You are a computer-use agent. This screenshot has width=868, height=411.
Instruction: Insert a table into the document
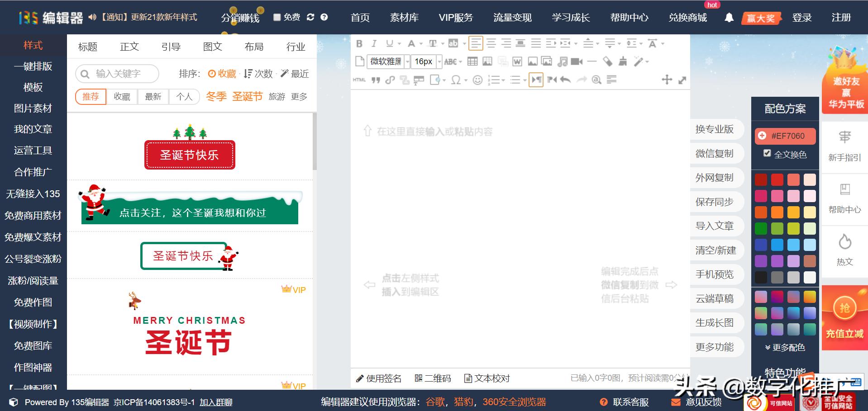coord(472,62)
